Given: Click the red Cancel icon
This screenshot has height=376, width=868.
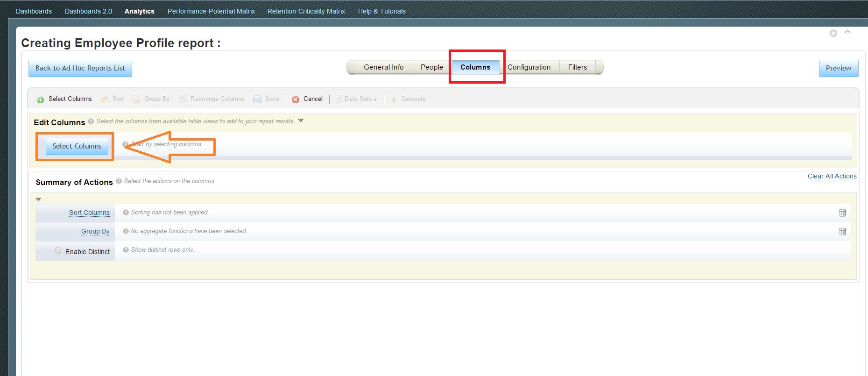Looking at the screenshot, I should tap(296, 99).
